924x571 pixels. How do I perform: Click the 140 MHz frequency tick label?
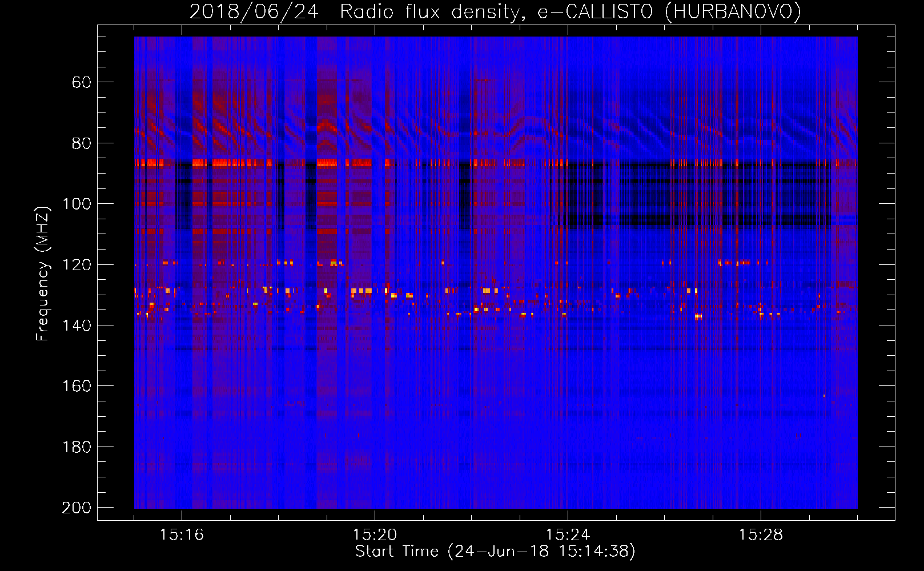click(77, 325)
